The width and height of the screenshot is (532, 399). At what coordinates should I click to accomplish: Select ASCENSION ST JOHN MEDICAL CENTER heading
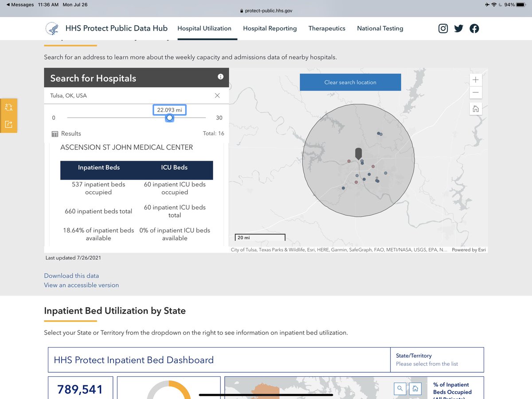[x=127, y=147]
